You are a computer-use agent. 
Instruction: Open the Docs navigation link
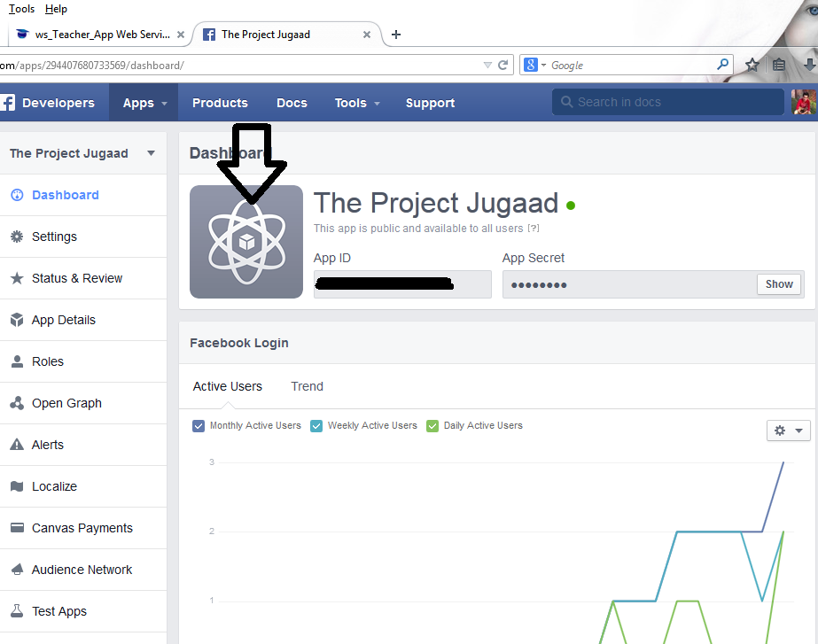click(x=292, y=102)
